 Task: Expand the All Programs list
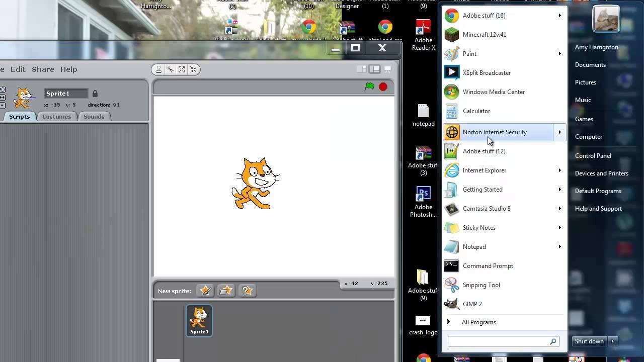(x=505, y=322)
